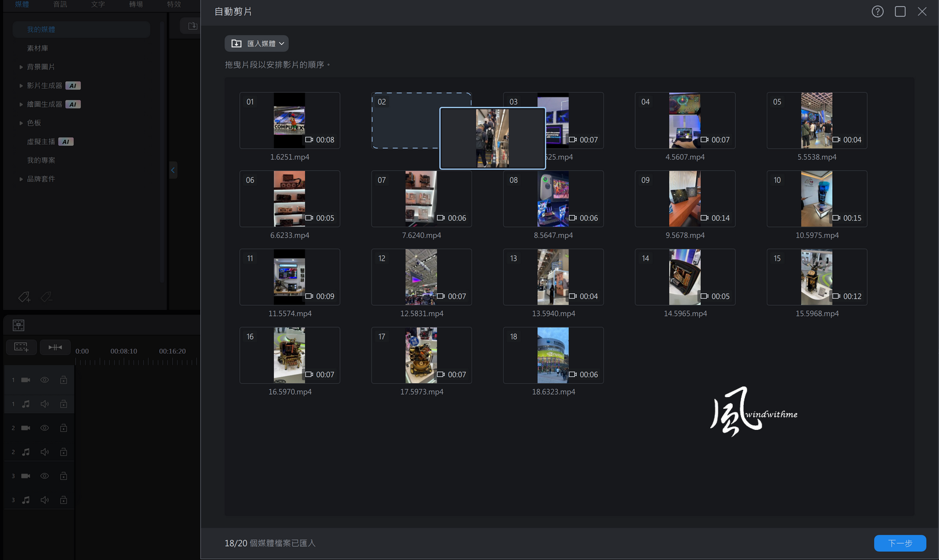Click the timeline ruler at 00:08:10
939x560 pixels.
click(123, 351)
